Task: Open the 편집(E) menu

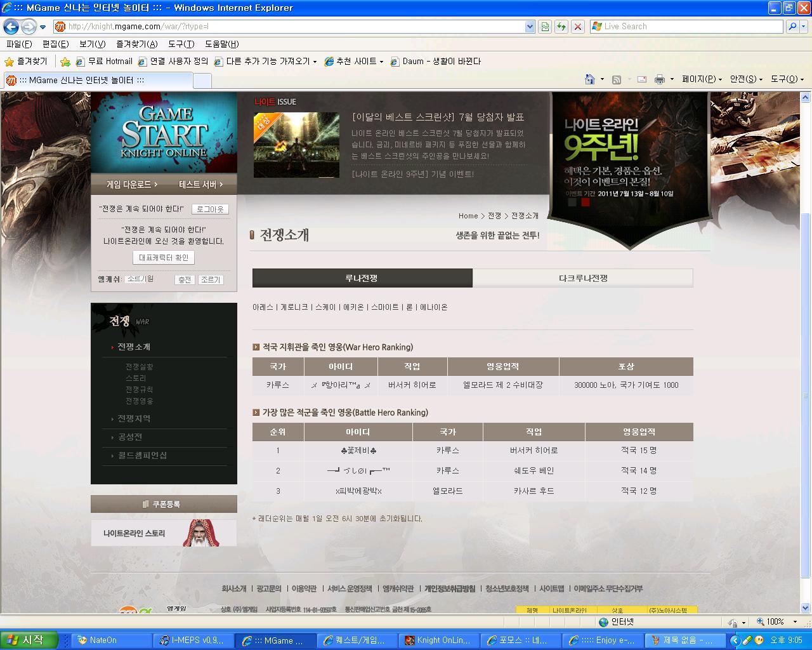Action: click(55, 44)
